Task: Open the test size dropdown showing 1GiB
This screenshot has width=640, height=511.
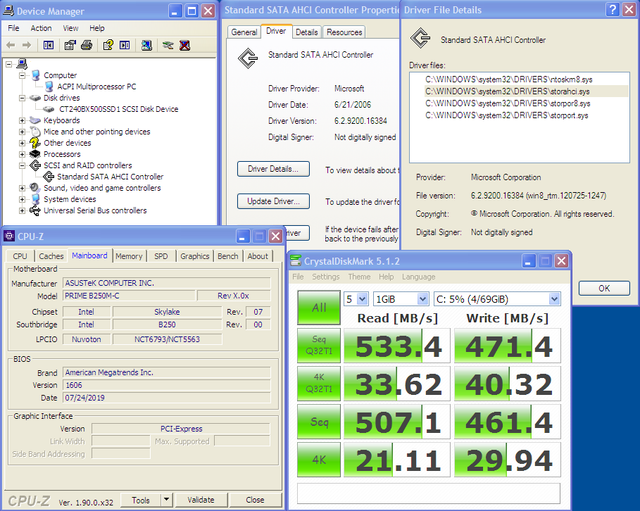Action: tap(423, 299)
